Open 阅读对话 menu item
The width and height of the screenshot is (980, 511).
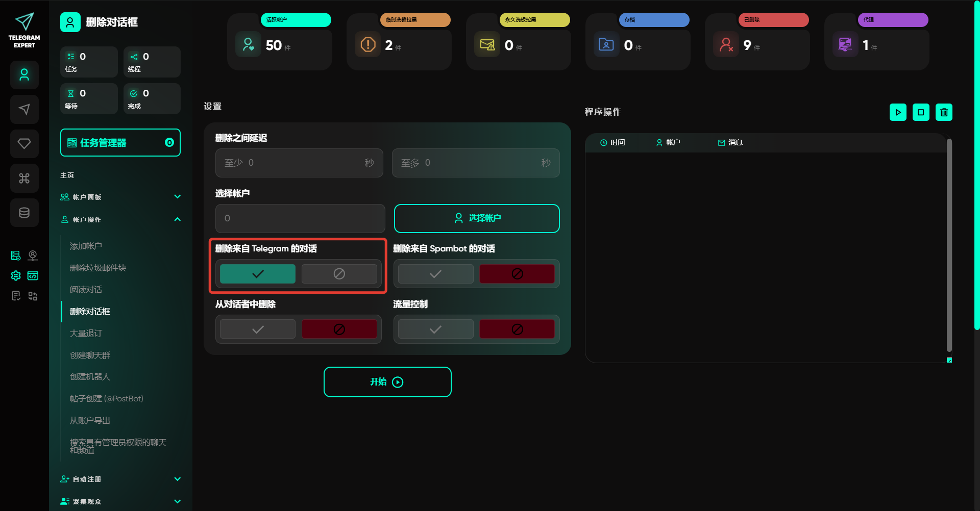click(x=86, y=290)
